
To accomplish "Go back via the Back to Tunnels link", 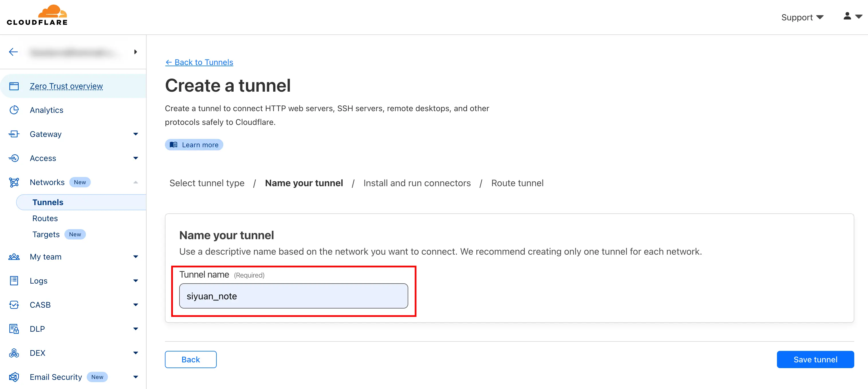I will [x=199, y=62].
